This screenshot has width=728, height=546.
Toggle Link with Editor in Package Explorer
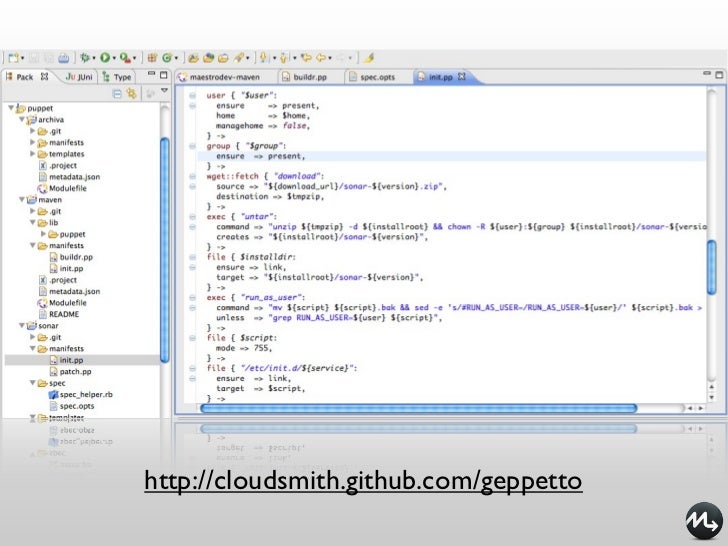tap(132, 93)
